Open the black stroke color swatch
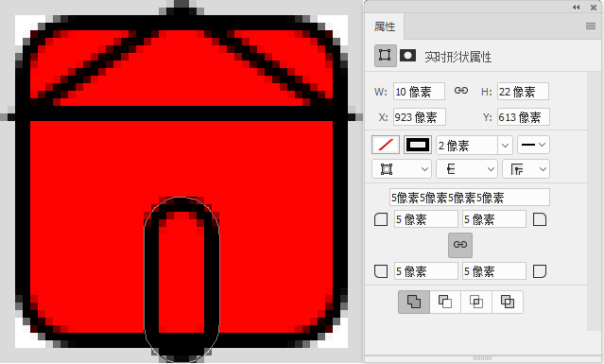604x364 pixels. tap(418, 145)
